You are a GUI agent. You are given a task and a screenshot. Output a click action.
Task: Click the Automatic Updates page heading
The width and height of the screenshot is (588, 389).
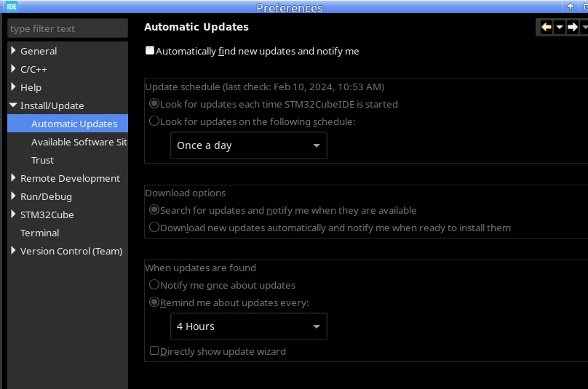(x=196, y=27)
